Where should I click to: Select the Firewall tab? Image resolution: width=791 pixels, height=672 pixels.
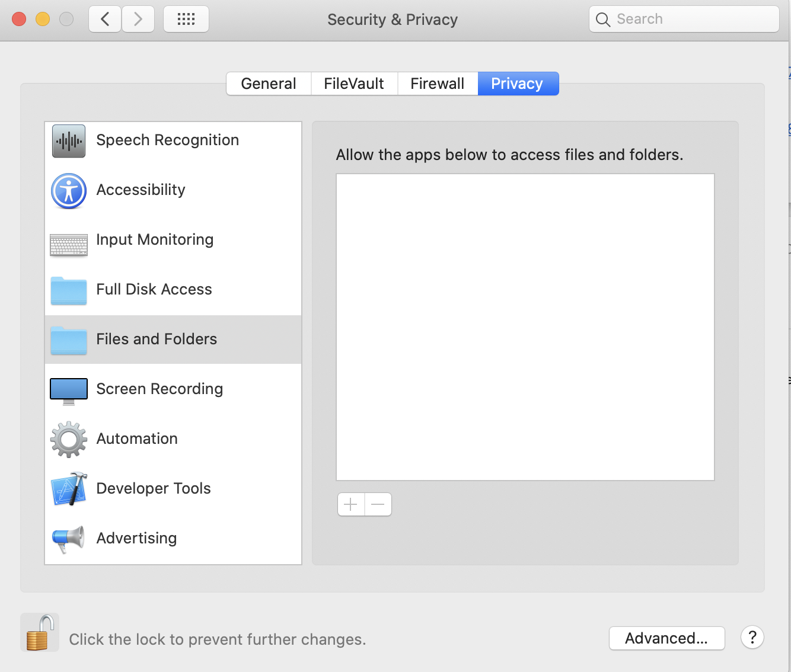(x=437, y=83)
